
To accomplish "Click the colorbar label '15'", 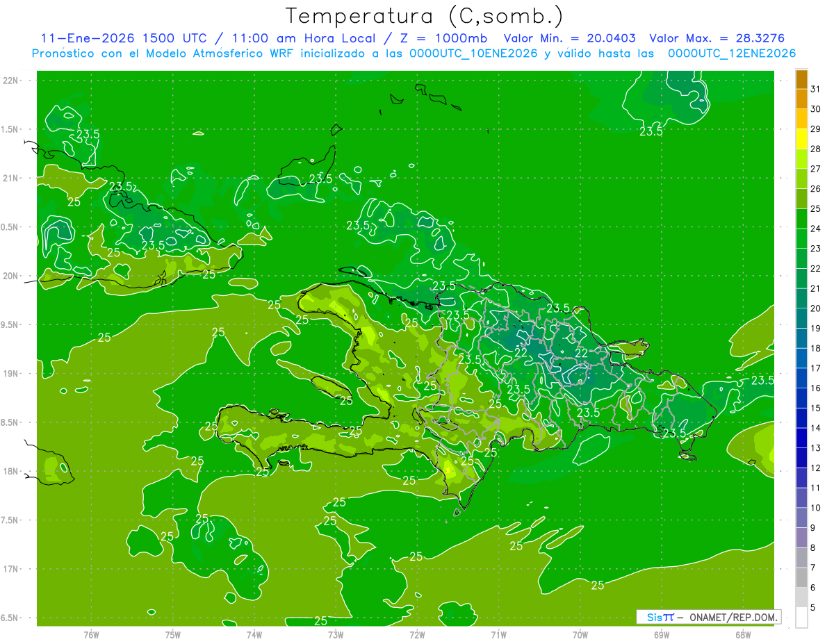I will 815,408.
